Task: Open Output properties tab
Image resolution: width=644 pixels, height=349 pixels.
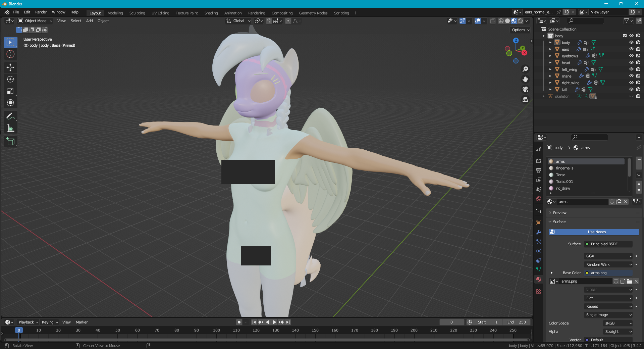Action: [x=539, y=170]
